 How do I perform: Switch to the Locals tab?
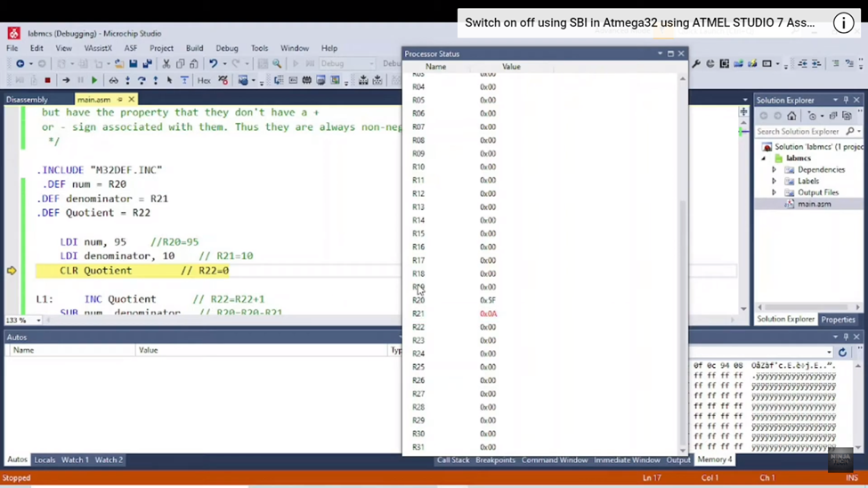(45, 460)
